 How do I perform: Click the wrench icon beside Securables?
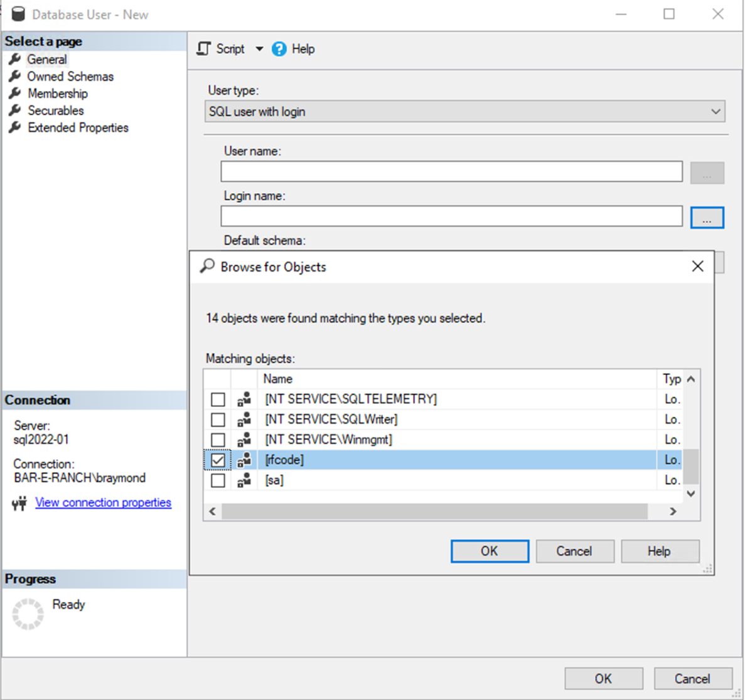click(x=15, y=110)
